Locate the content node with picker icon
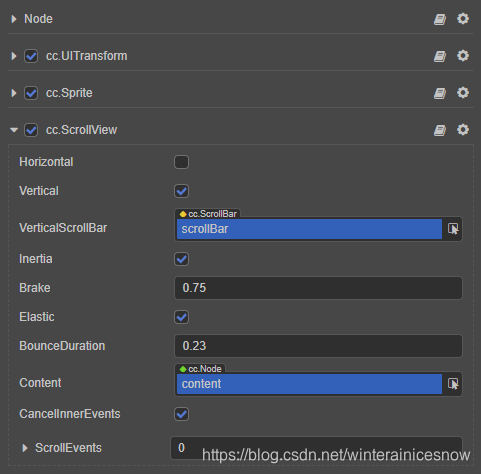This screenshot has height=474, width=481. pos(453,384)
